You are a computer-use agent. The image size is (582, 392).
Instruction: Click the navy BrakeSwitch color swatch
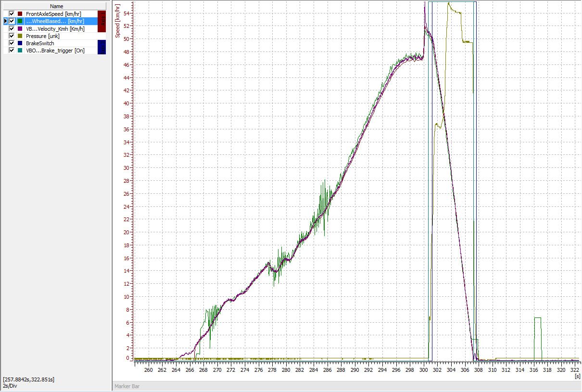point(20,43)
